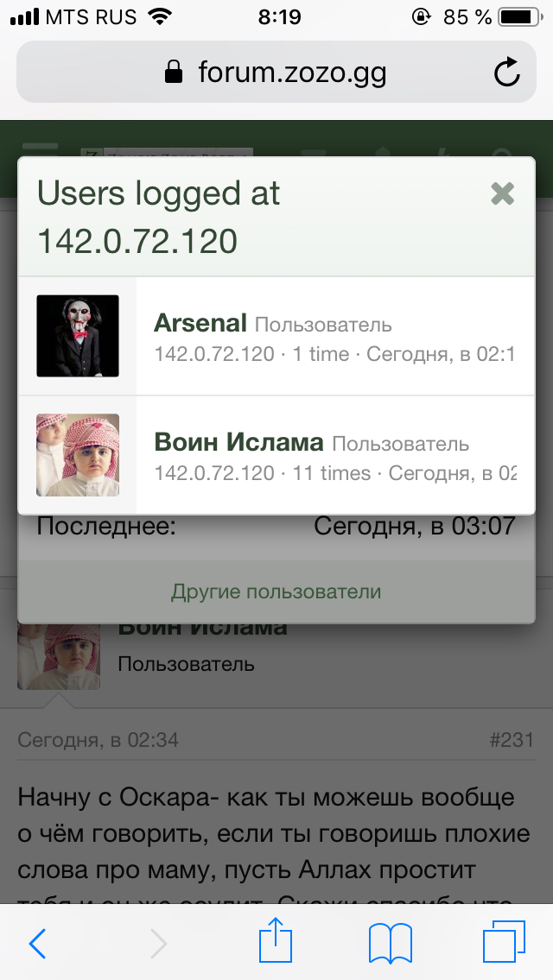The height and width of the screenshot is (980, 553).
Task: Tap the battery indicator in status bar
Action: click(519, 17)
